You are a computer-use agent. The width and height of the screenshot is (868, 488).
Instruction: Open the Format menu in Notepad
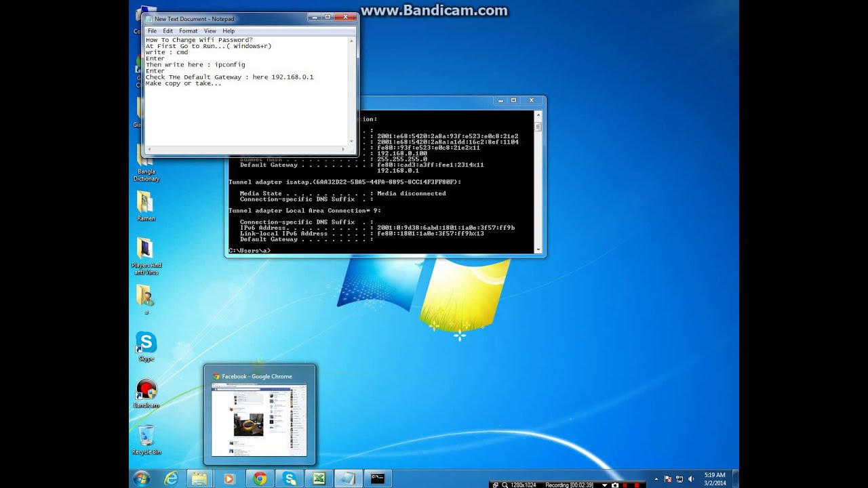tap(188, 31)
